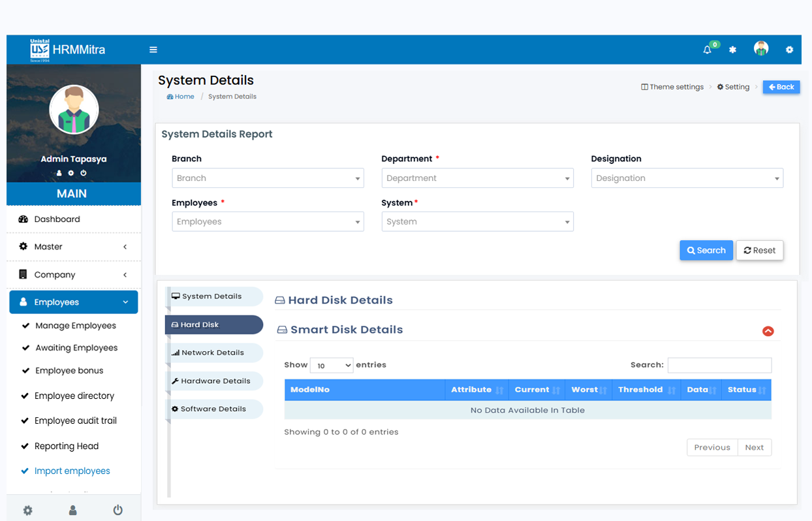Open the user avatar in top bar
Viewport: 812px width, 521px height.
click(x=760, y=49)
